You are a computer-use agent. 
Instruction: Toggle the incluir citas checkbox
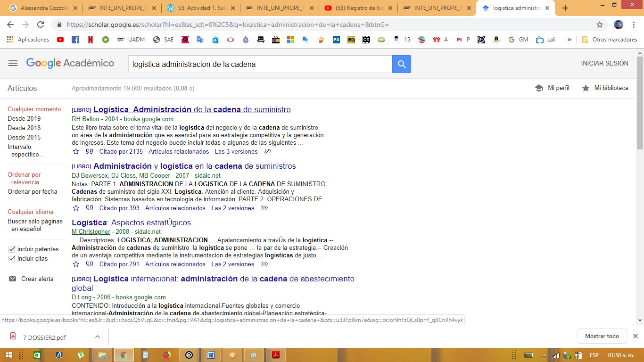coord(12,259)
